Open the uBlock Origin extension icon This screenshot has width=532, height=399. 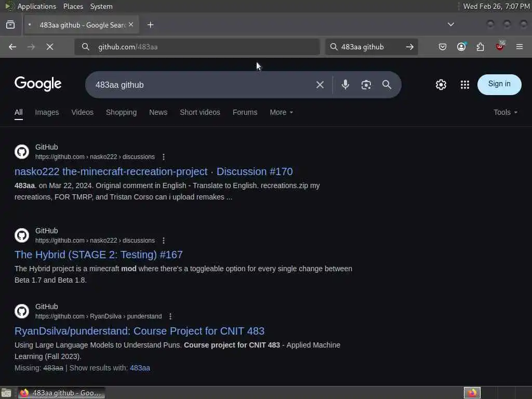(x=500, y=46)
